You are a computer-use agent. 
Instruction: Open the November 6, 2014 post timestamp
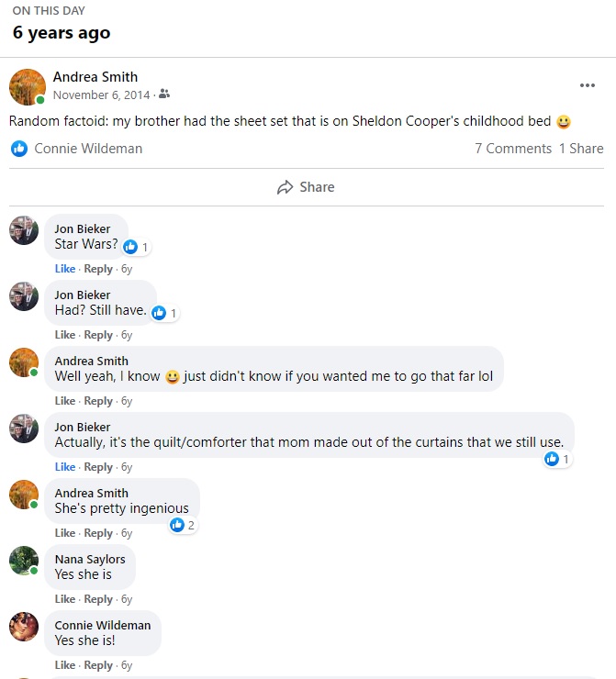click(102, 95)
